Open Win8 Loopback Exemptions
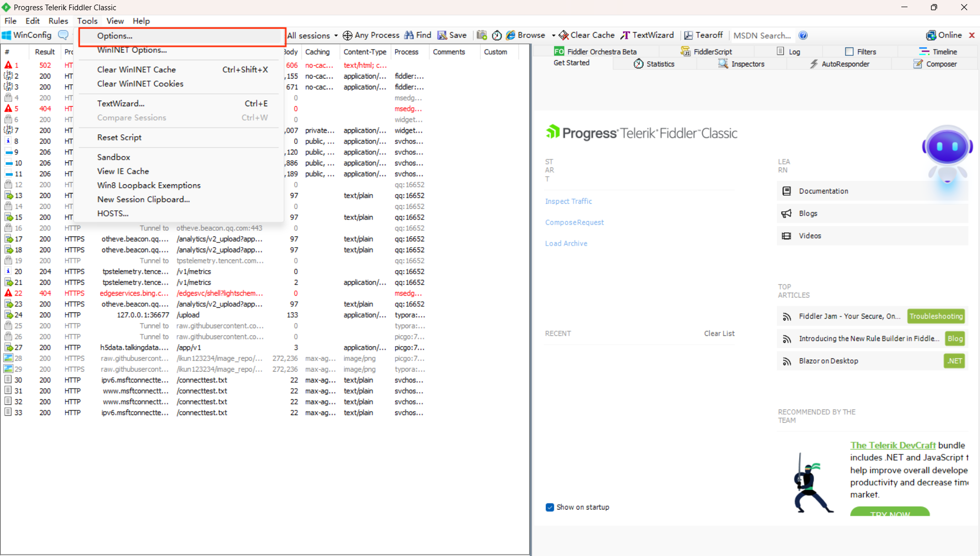This screenshot has width=980, height=556. 179,185
